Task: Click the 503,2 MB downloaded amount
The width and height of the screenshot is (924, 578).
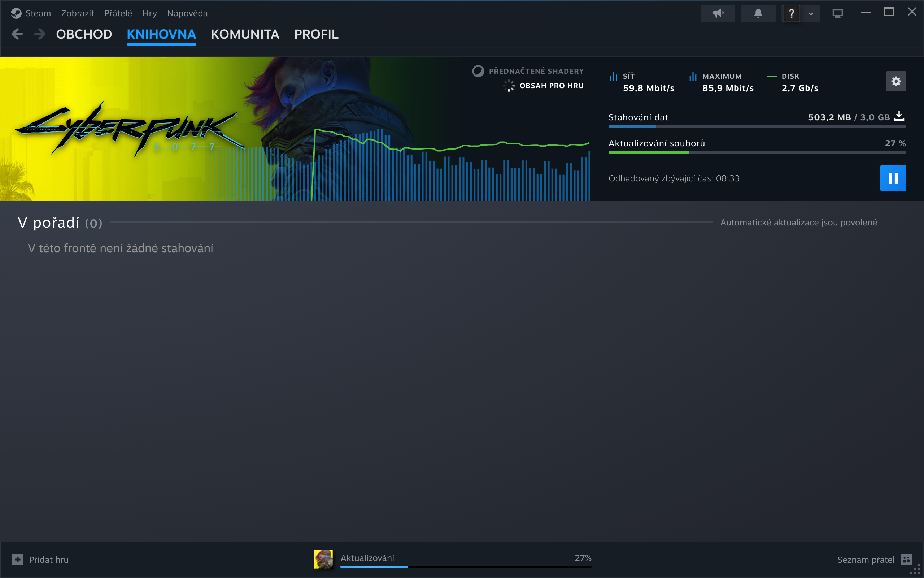Action: click(x=829, y=117)
